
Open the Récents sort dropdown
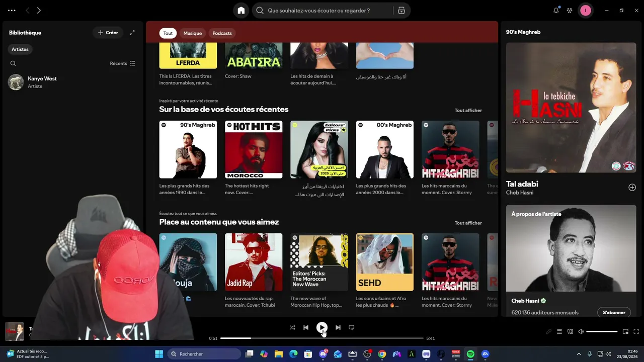(x=123, y=63)
